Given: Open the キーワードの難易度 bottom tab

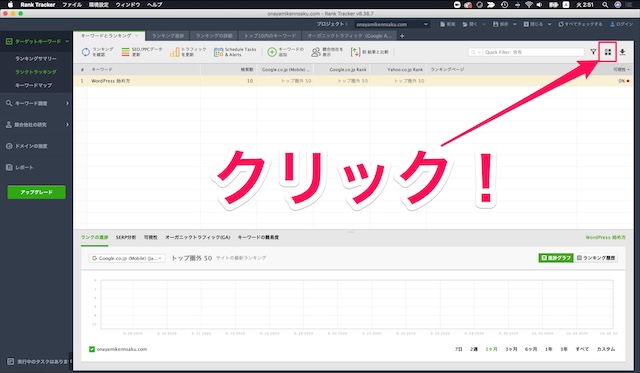Looking at the screenshot, I should click(258, 237).
